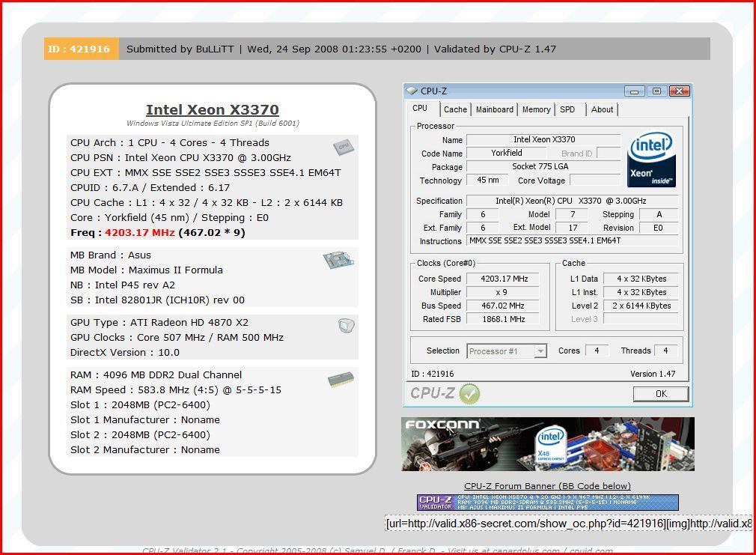Click the Technology value 45 nm
Viewport: 756px width, 555px height.
(x=488, y=180)
